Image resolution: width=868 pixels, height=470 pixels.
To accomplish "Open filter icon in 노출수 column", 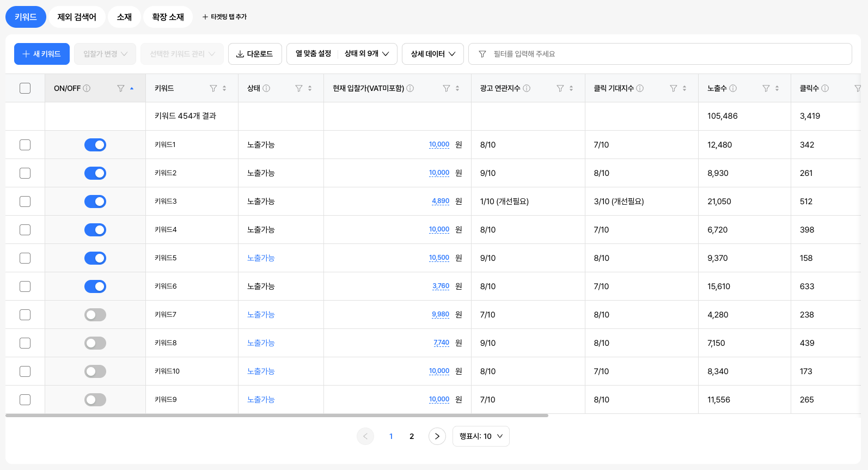I will 766,88.
